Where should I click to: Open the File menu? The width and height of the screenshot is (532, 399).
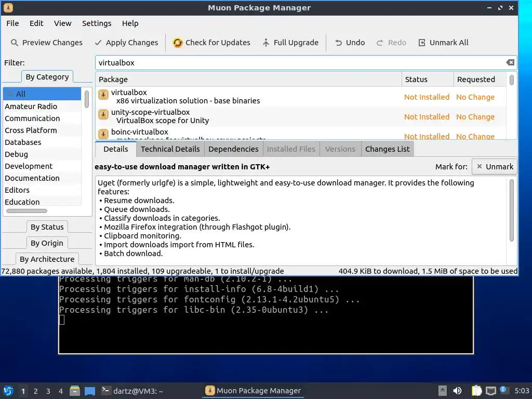coord(12,23)
